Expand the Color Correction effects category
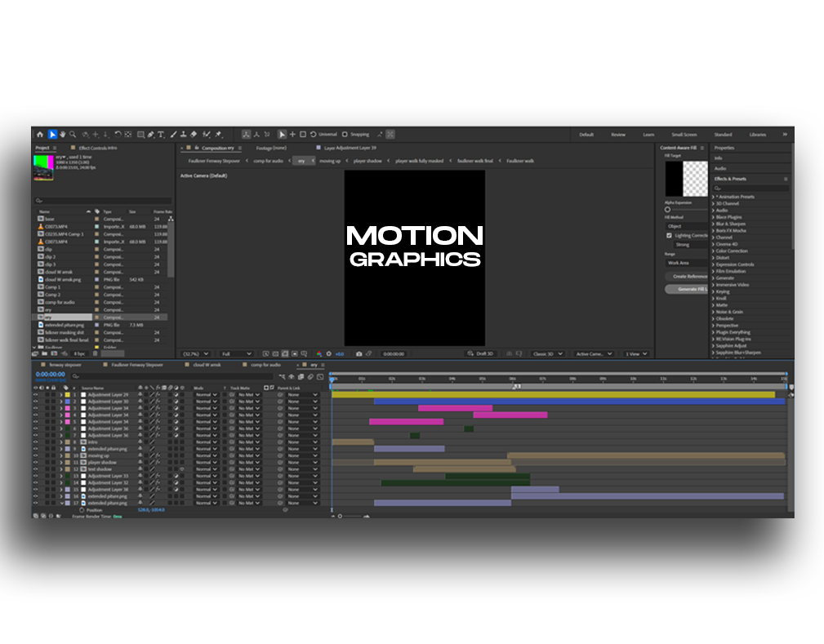The width and height of the screenshot is (824, 644). click(713, 251)
